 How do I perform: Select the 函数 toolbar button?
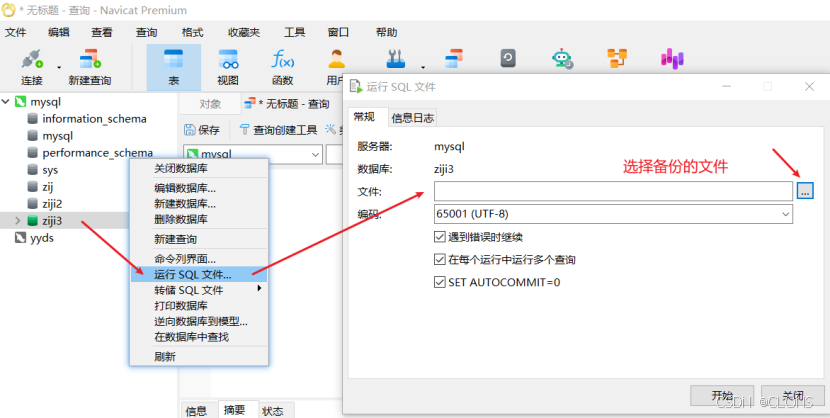point(283,67)
